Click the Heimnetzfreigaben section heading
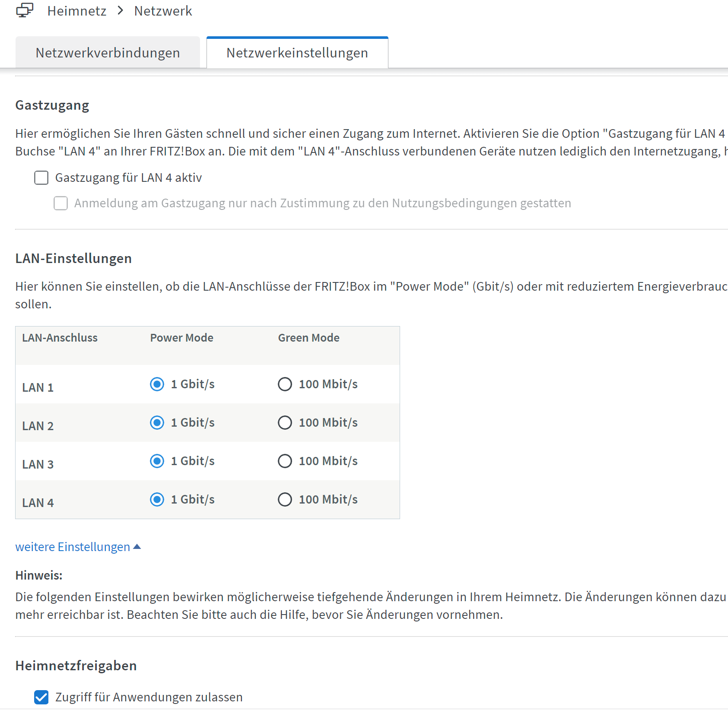728x710 pixels. 76,666
